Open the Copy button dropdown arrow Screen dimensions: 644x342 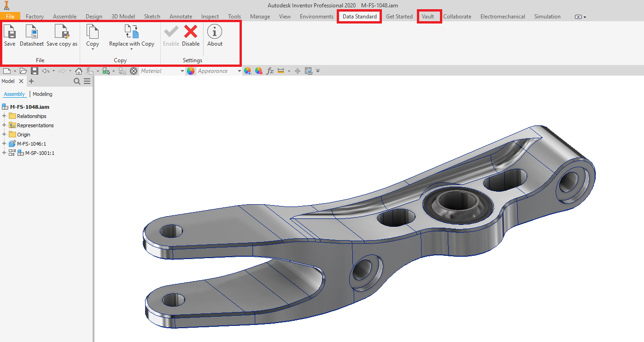(x=93, y=49)
